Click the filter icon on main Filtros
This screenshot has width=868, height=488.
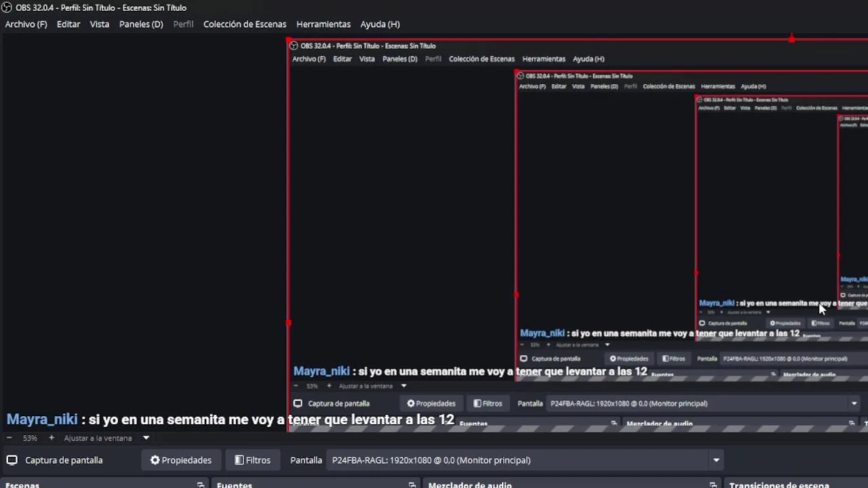click(239, 460)
